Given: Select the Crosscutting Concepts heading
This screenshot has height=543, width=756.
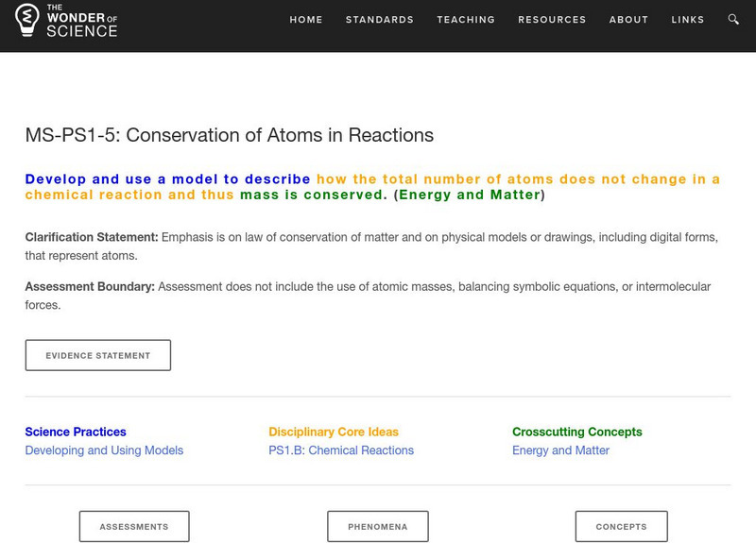Looking at the screenshot, I should tap(577, 432).
